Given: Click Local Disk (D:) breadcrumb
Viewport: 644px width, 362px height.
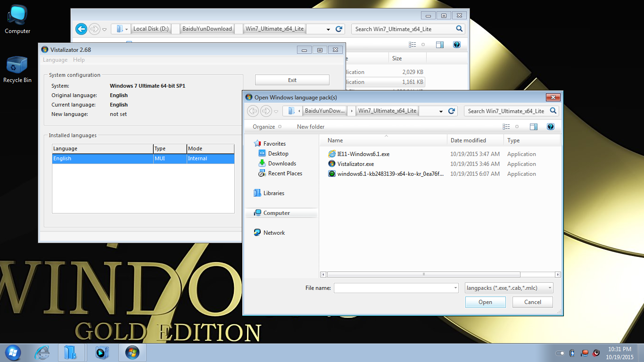Looking at the screenshot, I should coord(151,29).
